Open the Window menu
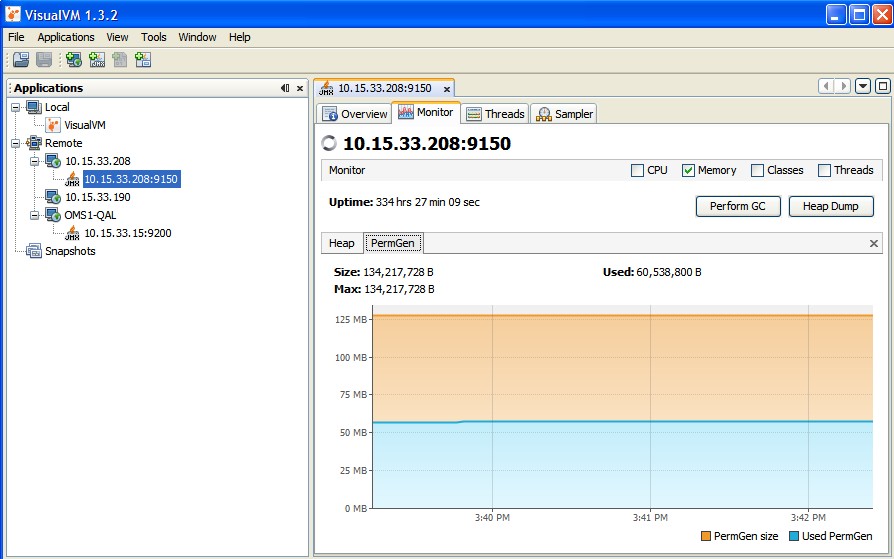This screenshot has width=894, height=559. pos(197,37)
